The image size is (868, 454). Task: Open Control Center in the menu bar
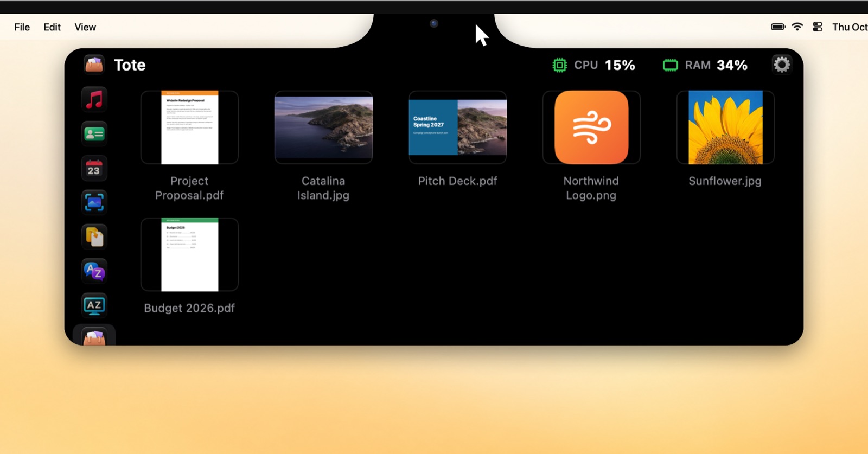[x=818, y=27]
